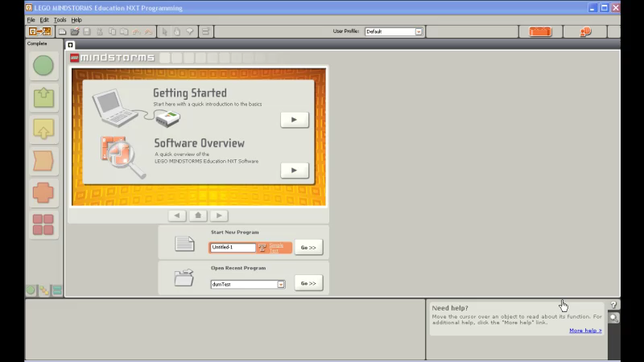Click the help question mark icon
Image resolution: width=644 pixels, height=362 pixels.
coord(613,305)
